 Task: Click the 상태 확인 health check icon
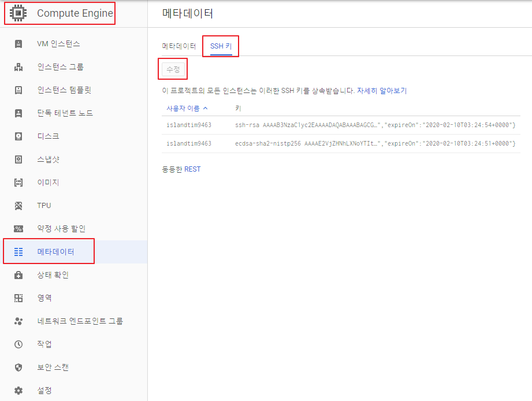coord(18,275)
